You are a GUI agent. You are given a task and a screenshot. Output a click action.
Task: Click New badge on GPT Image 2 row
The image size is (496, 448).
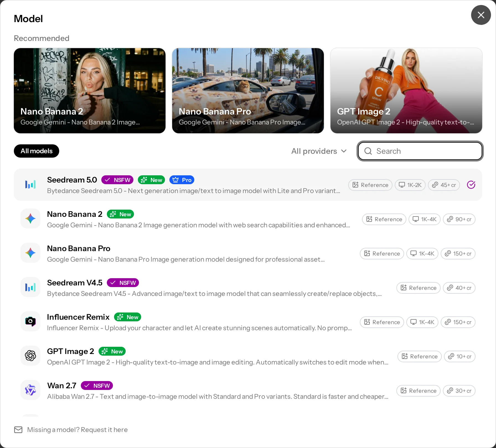[x=112, y=351]
